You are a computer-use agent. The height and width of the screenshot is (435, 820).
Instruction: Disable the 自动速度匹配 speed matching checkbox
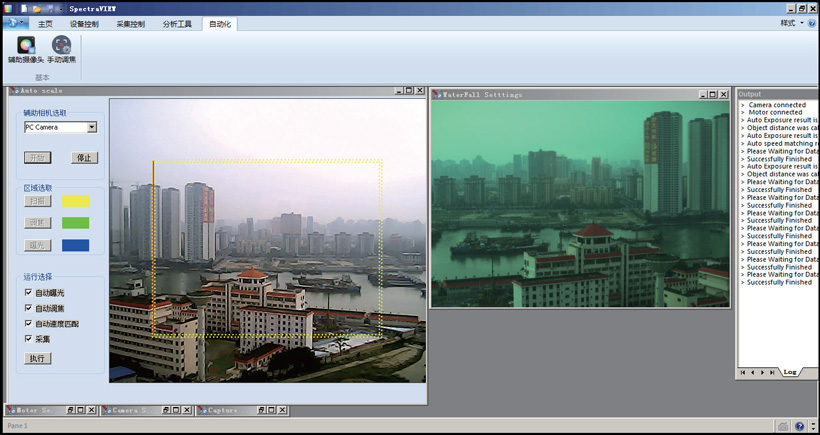[x=28, y=324]
